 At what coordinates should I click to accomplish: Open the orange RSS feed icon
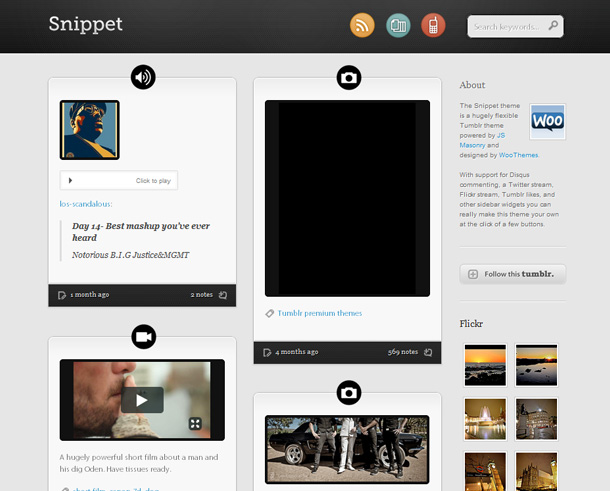click(362, 25)
